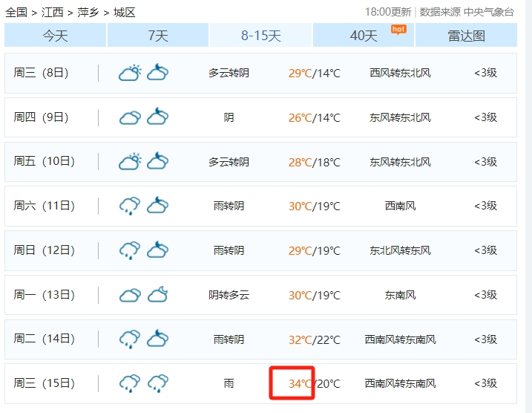
Task: Select the 周五 (10日) date label
Action: [x=44, y=161]
